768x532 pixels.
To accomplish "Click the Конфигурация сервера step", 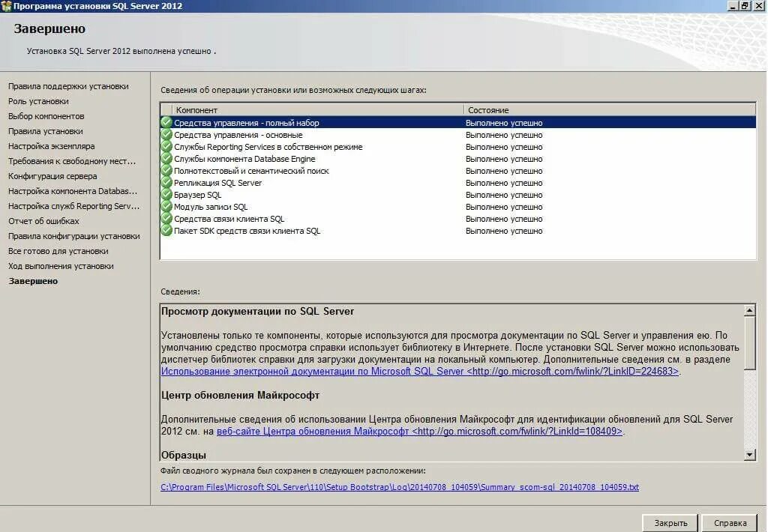I will click(52, 176).
